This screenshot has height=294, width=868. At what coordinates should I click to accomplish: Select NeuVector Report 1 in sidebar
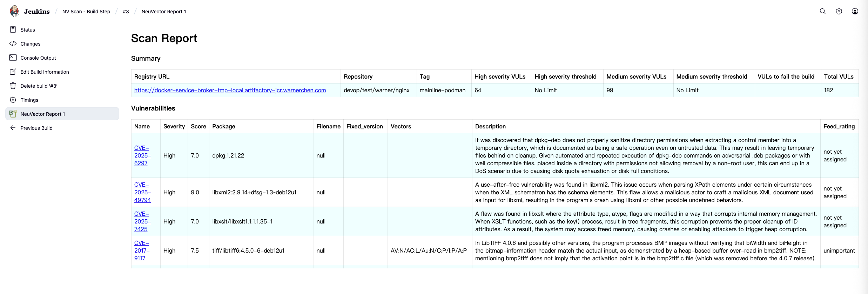pyautogui.click(x=42, y=114)
